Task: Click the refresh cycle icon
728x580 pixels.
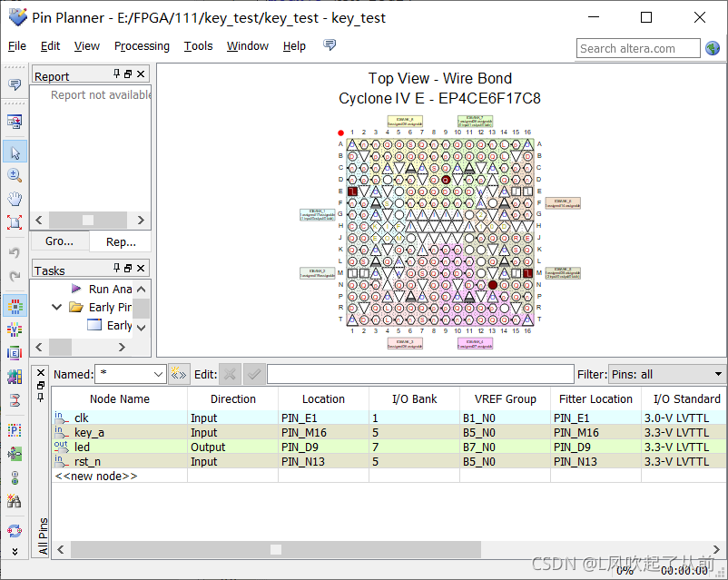Action: point(15,530)
